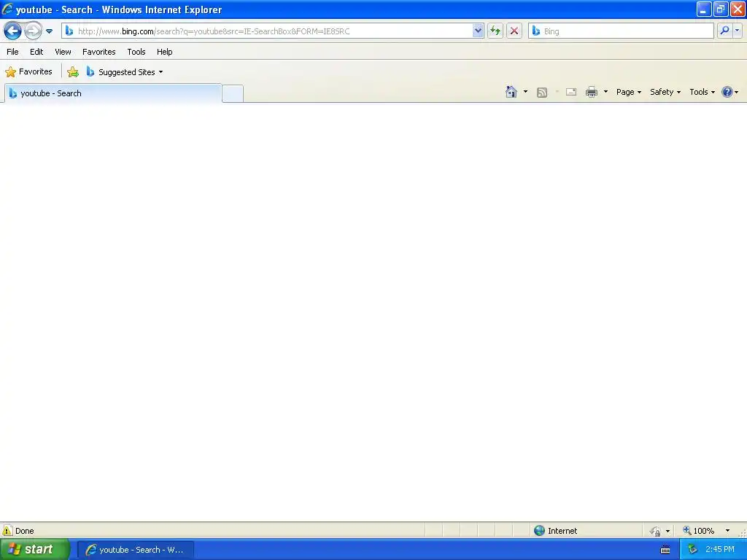The image size is (747, 560).
Task: Select the youtube - Search tab
Action: [x=113, y=93]
